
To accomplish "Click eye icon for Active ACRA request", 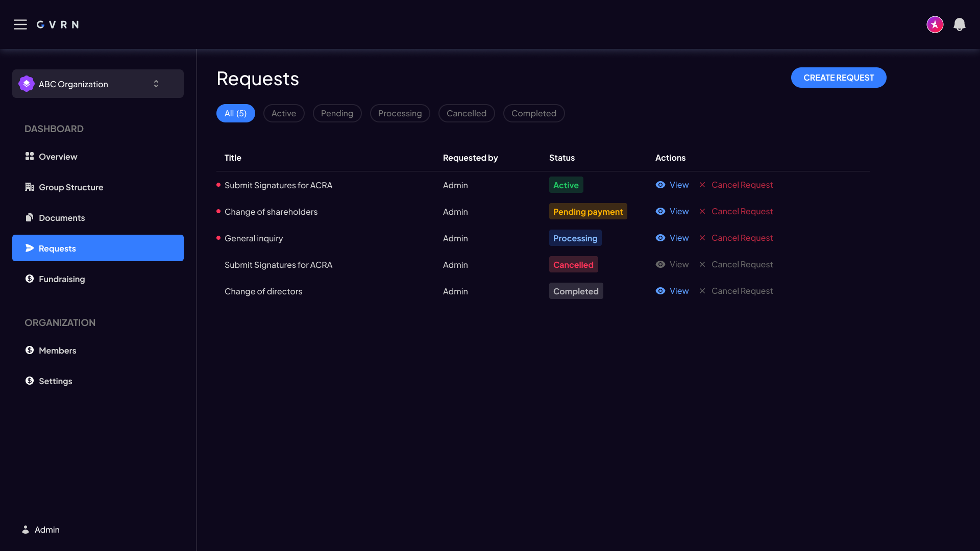I will pyautogui.click(x=660, y=185).
